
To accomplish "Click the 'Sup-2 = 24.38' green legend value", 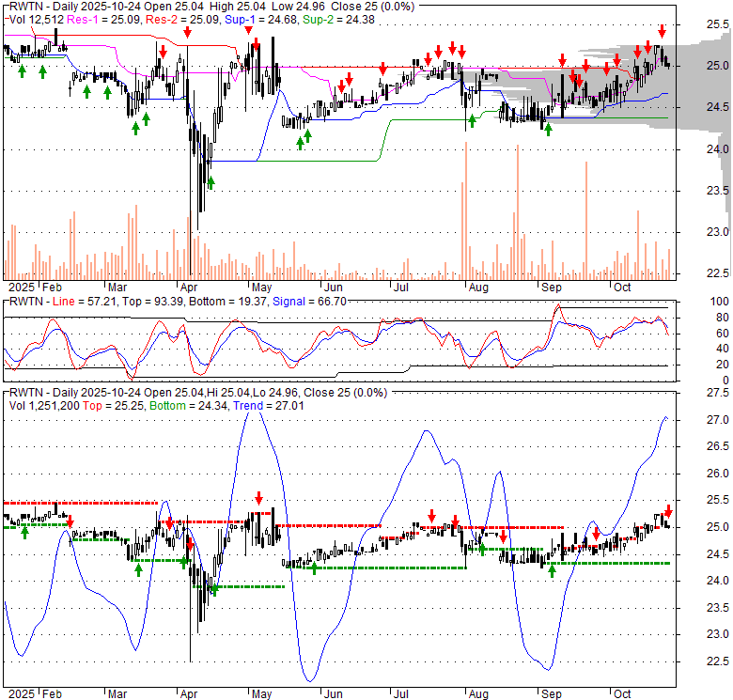I will coord(338,20).
